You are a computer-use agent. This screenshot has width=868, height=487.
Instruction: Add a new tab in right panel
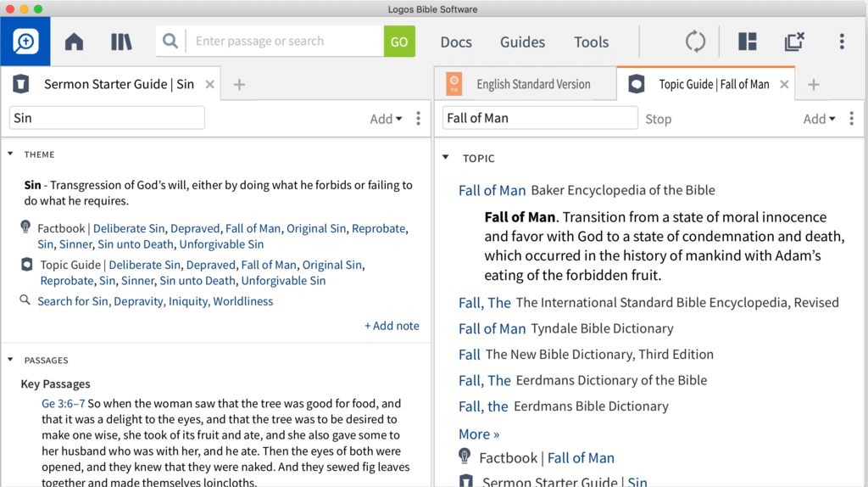(x=813, y=85)
